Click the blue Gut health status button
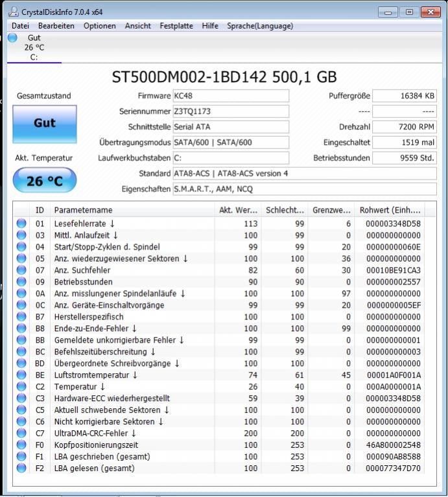 [45, 124]
